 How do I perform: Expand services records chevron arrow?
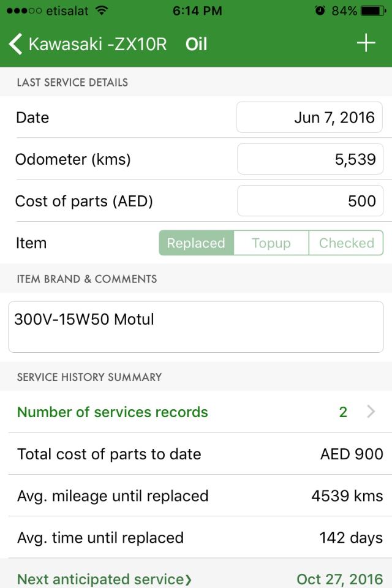pos(371,412)
